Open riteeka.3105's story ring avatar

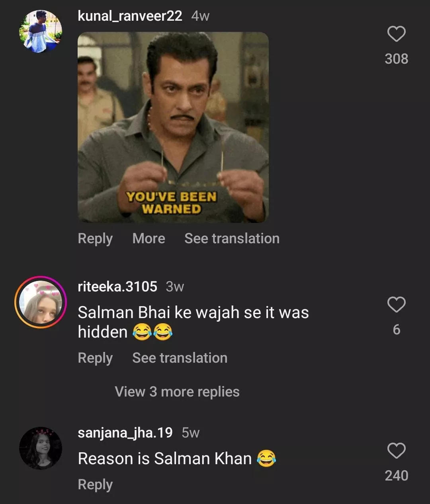[41, 302]
